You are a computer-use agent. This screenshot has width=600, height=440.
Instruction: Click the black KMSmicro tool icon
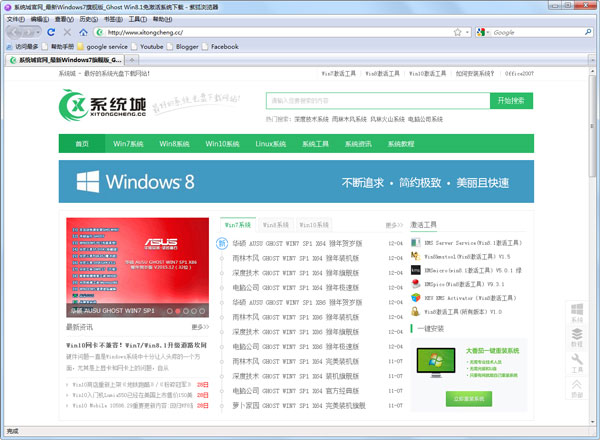click(x=416, y=270)
